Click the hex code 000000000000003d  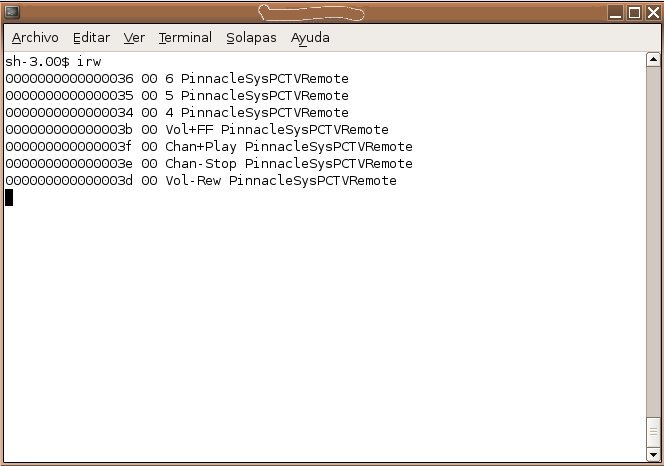point(69,180)
